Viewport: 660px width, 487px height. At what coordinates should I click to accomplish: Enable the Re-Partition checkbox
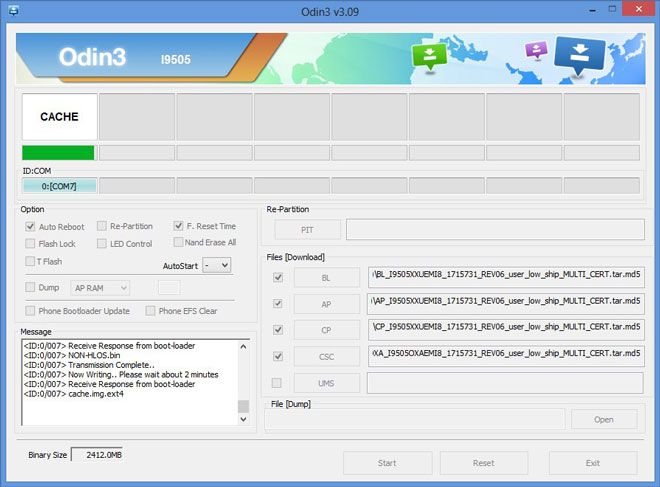[x=101, y=226]
